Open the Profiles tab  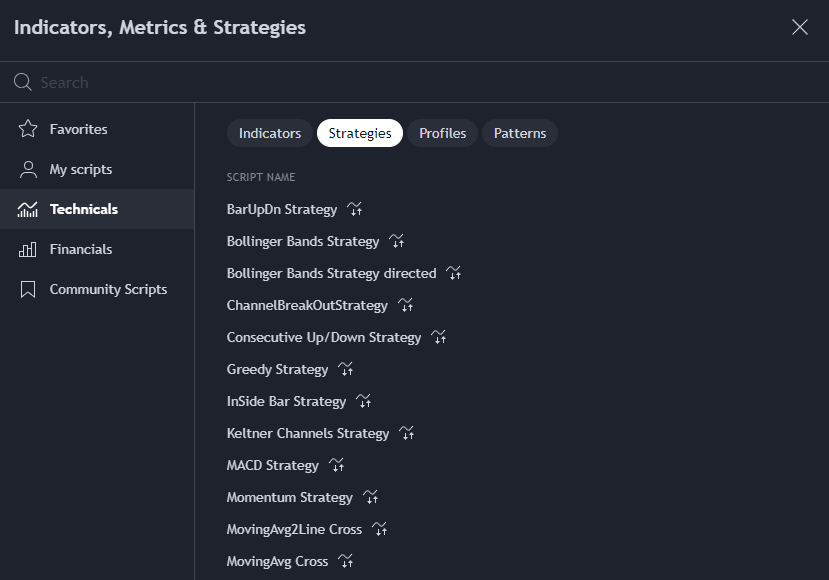coord(442,133)
